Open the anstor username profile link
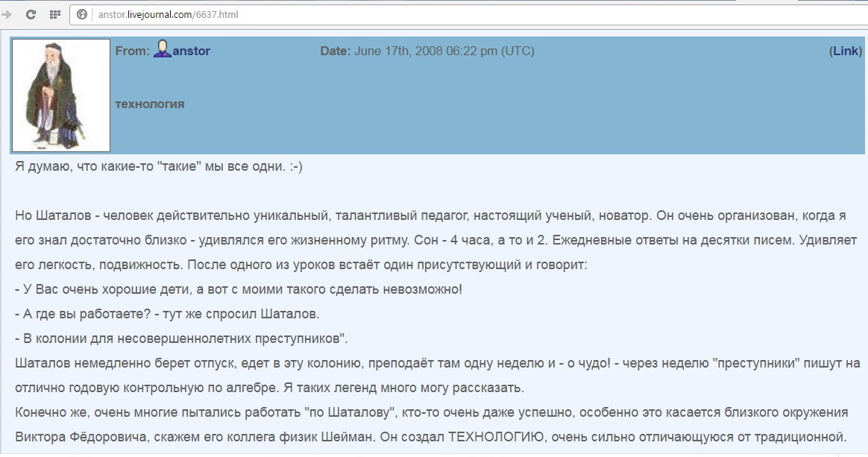The height and width of the screenshot is (457, 868). (x=191, y=51)
